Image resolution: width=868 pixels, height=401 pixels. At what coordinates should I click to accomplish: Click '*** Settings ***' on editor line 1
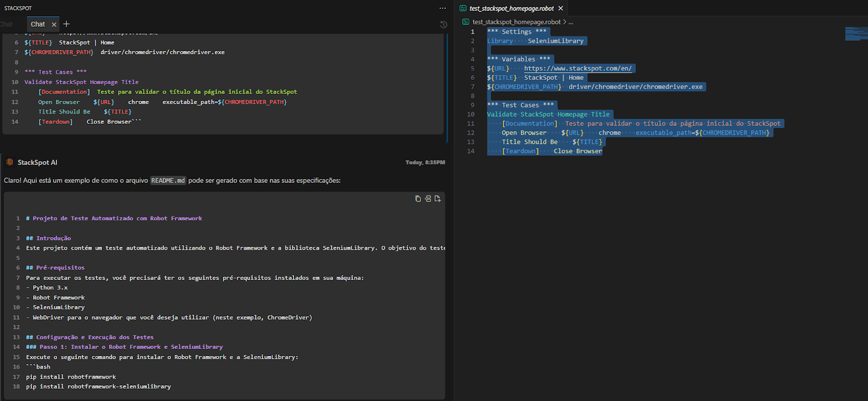pos(516,31)
